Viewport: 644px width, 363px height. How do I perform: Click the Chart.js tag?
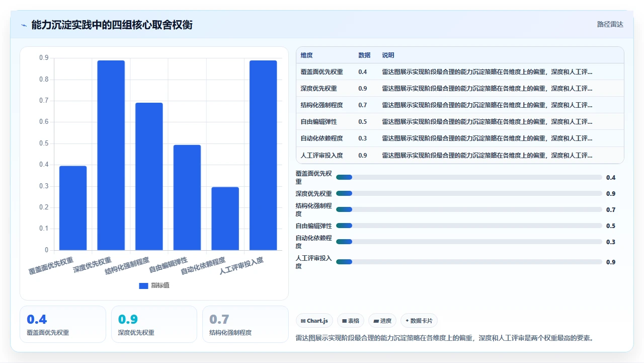tap(314, 321)
